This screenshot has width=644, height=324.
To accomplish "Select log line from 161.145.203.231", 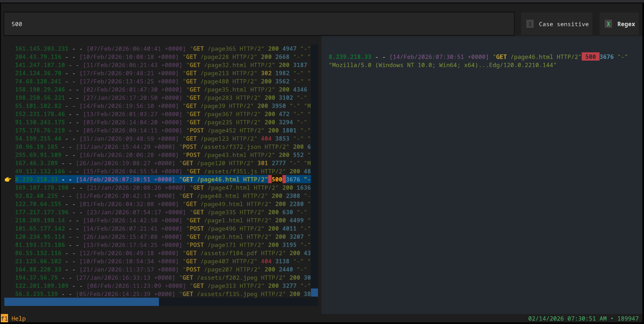I will coord(163,49).
